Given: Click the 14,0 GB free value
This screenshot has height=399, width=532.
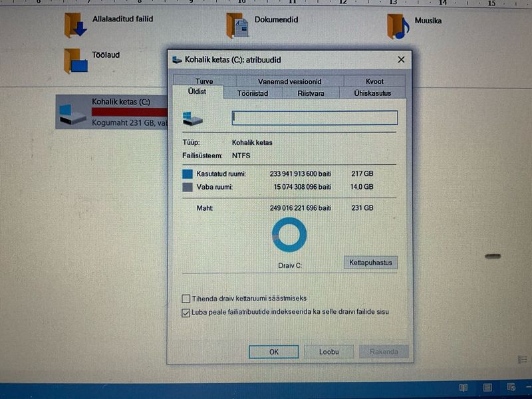Looking at the screenshot, I should [x=362, y=187].
